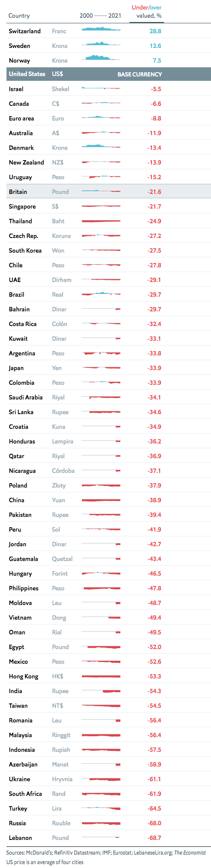Click the Country column header
The image size is (211, 868).
[19, 16]
